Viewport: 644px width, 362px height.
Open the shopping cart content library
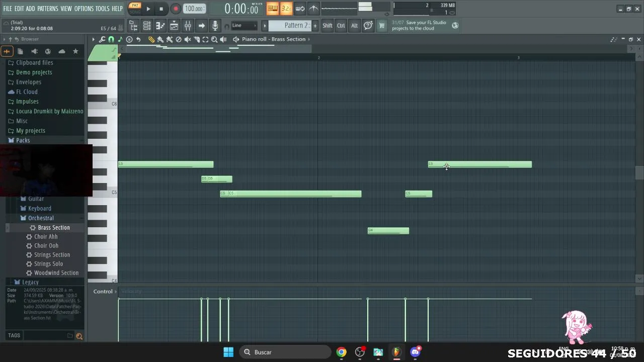381,26
